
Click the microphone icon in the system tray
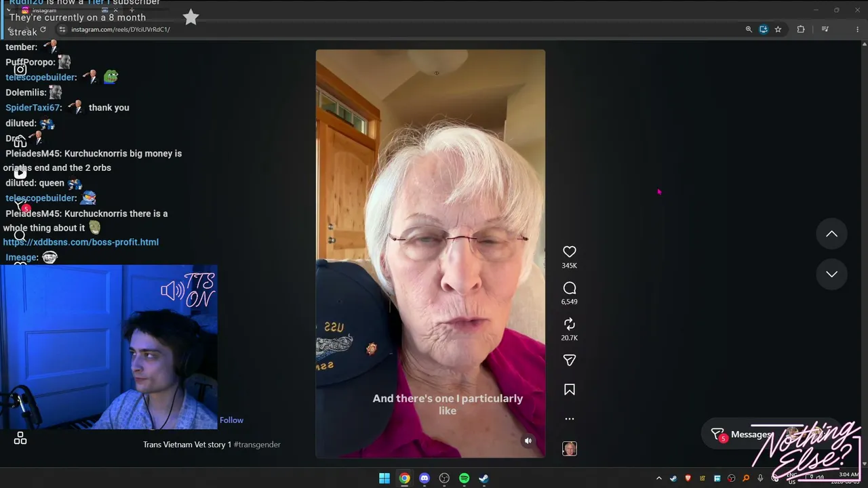[x=760, y=479]
